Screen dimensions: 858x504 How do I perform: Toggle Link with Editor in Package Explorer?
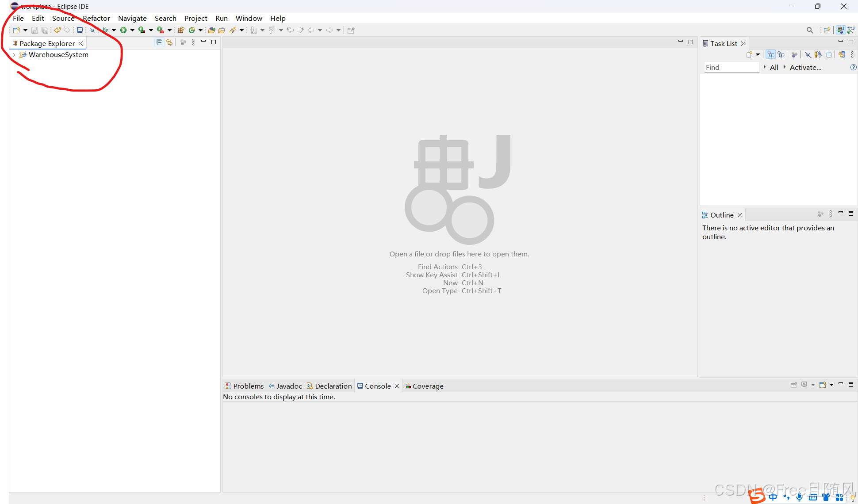(169, 42)
